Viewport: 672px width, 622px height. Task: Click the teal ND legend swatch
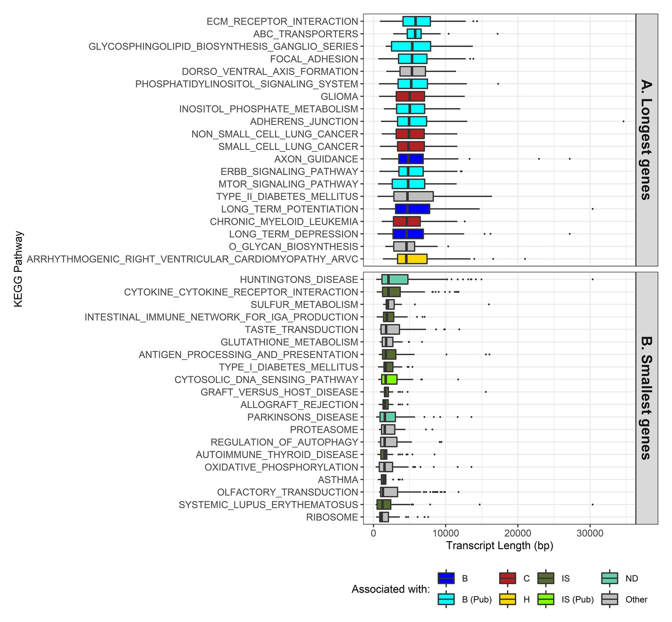coord(609,578)
